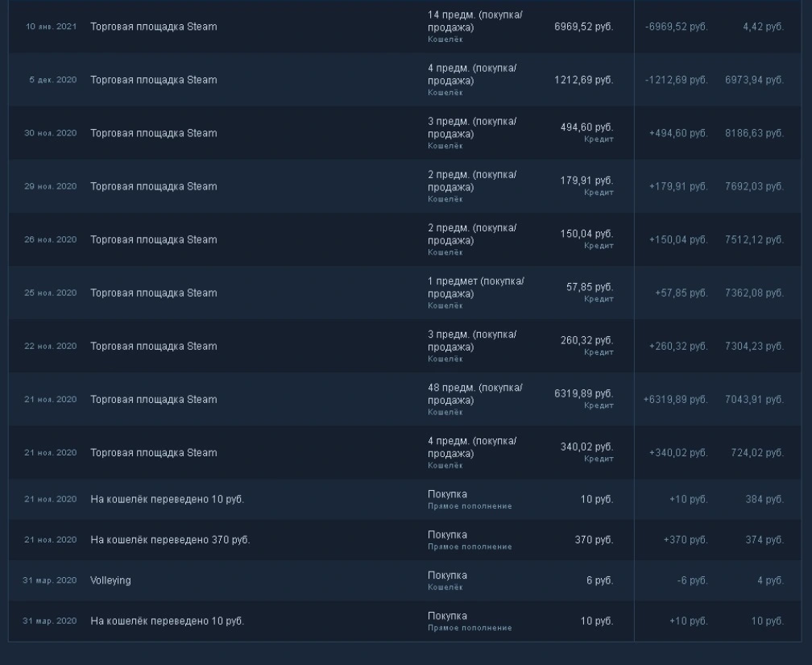Click the '14 предм. (покупка/продажа)' type cell
The height and width of the screenshot is (665, 812).
point(475,21)
